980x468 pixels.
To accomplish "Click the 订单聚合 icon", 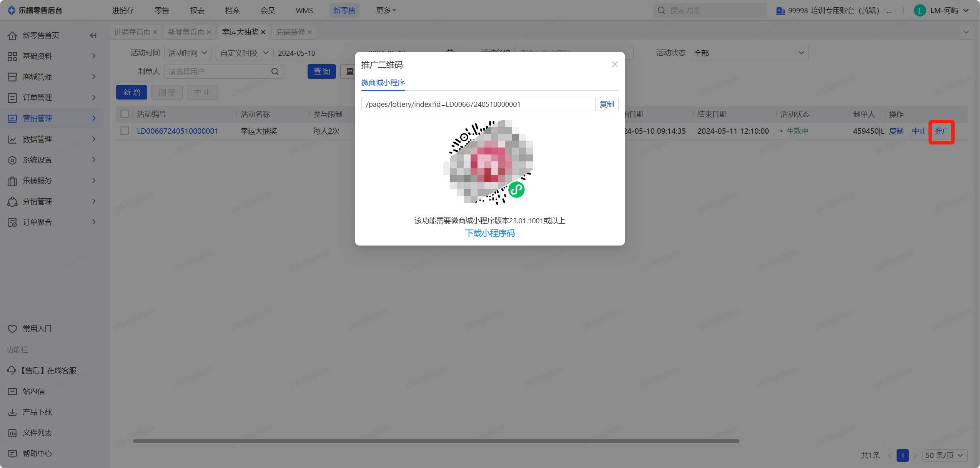I will coord(12,222).
